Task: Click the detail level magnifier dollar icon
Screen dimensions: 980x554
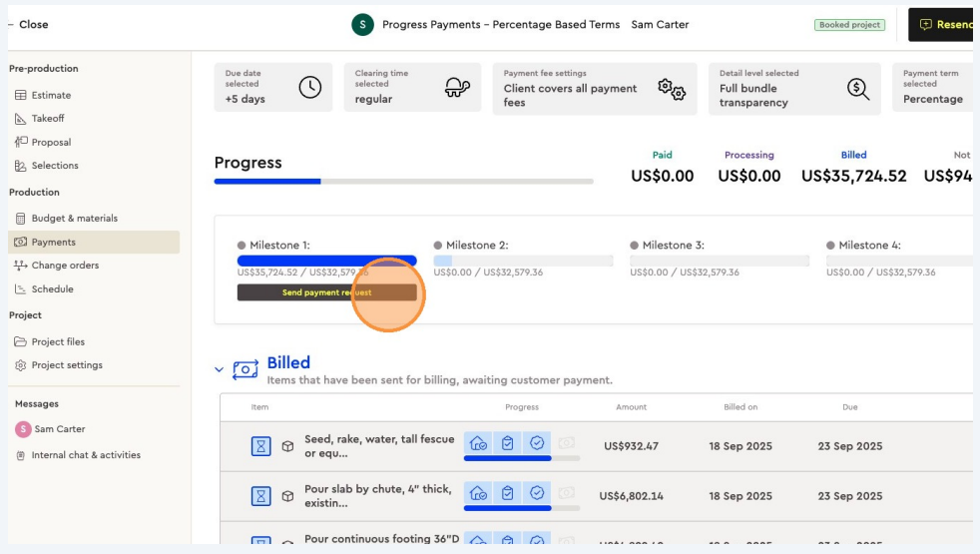Action: (x=857, y=89)
